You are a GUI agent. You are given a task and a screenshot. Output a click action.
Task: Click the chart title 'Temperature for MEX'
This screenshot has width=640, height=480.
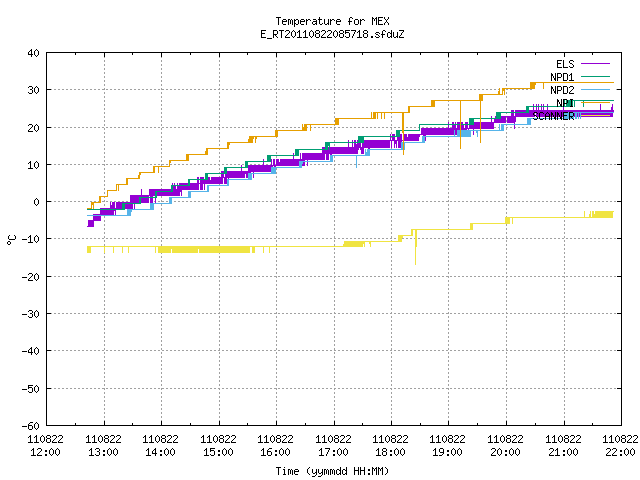tap(332, 21)
